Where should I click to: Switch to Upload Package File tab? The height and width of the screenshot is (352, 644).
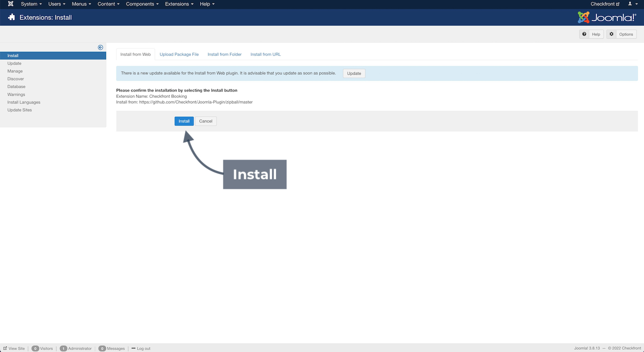[179, 55]
